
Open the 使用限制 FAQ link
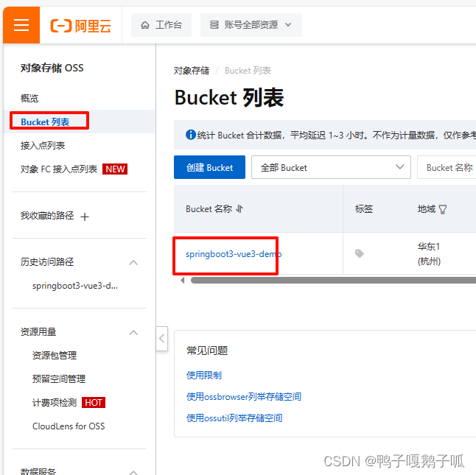point(204,375)
